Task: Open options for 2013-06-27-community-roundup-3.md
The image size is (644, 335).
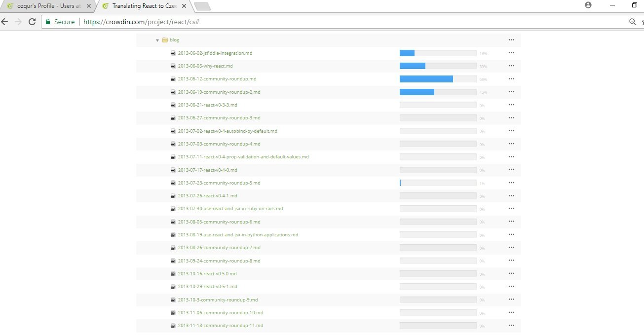Action: click(511, 118)
